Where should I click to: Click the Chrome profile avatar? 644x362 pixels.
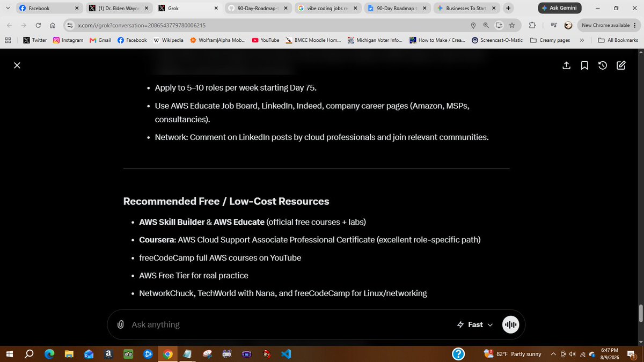point(568,25)
